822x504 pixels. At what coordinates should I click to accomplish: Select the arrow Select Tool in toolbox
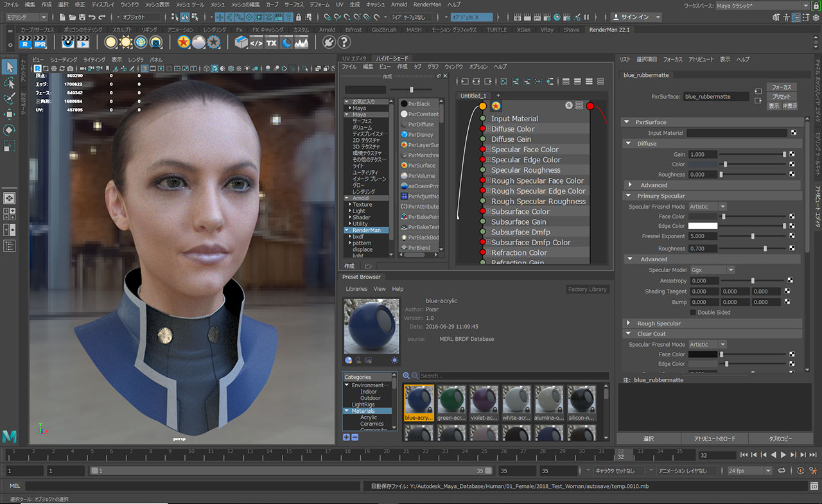[10, 67]
